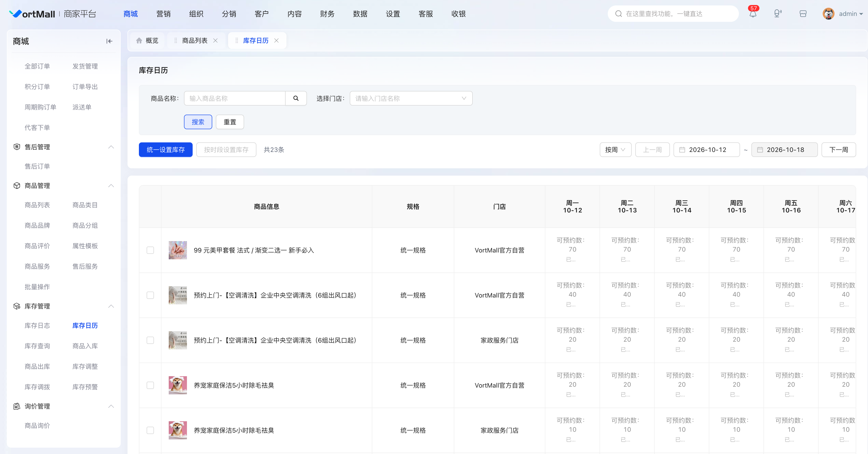Click calendar icon in 2026-10-12 field
This screenshot has height=454, width=868.
(682, 150)
